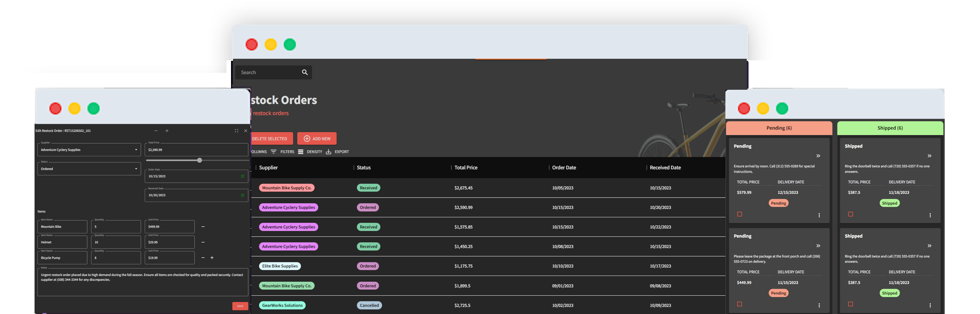Edit the Helmet item name field
The image size is (980, 314).
(x=62, y=242)
